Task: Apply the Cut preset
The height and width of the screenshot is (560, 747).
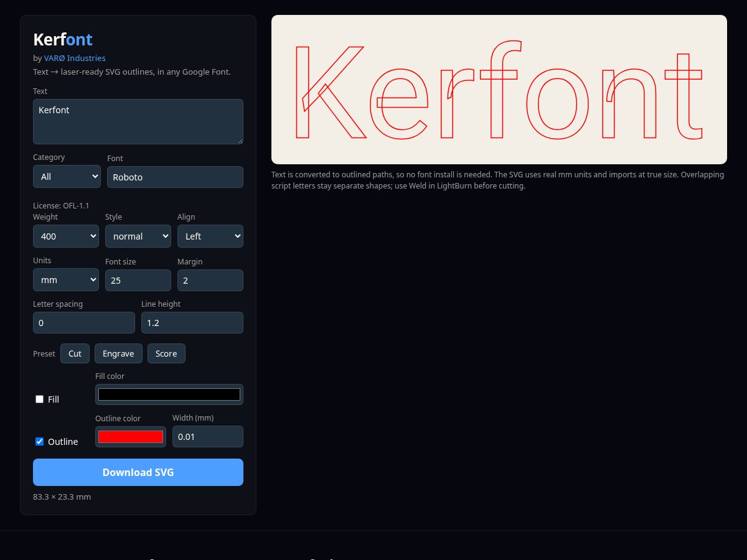Action: 75,353
